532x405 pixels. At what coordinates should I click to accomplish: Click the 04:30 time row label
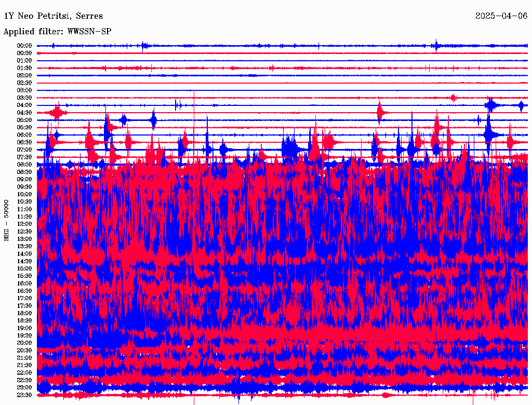24,113
